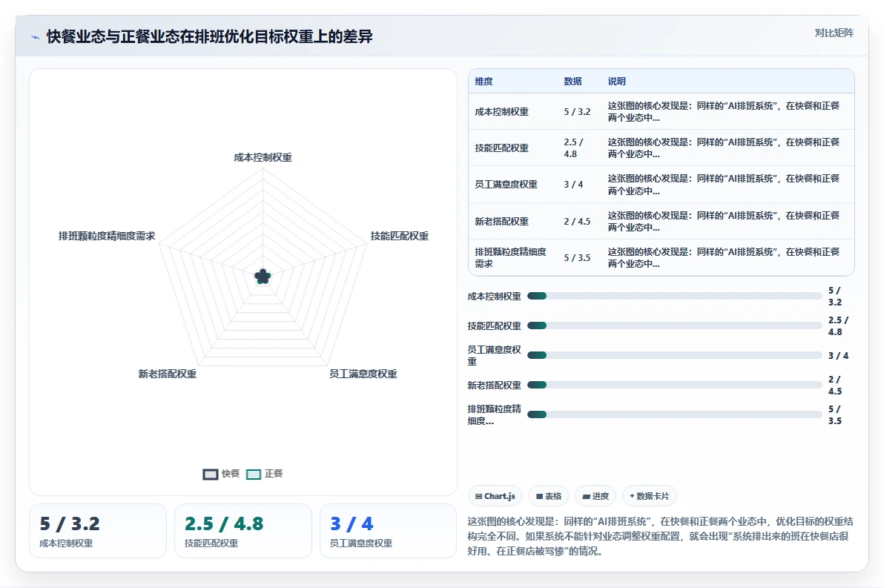Click the 5 / 3.5 value beside 排班颗粒度 bar

click(x=835, y=415)
